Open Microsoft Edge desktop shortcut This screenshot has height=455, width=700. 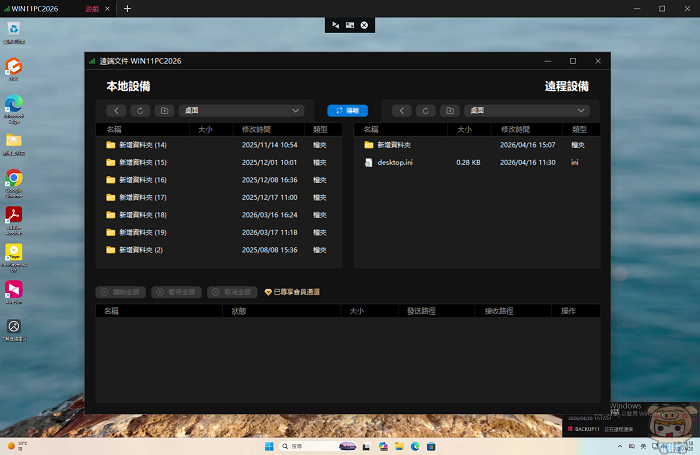(14, 105)
